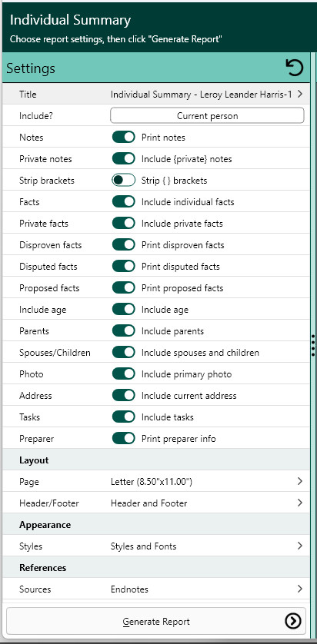Click the Current person include button

click(207, 115)
